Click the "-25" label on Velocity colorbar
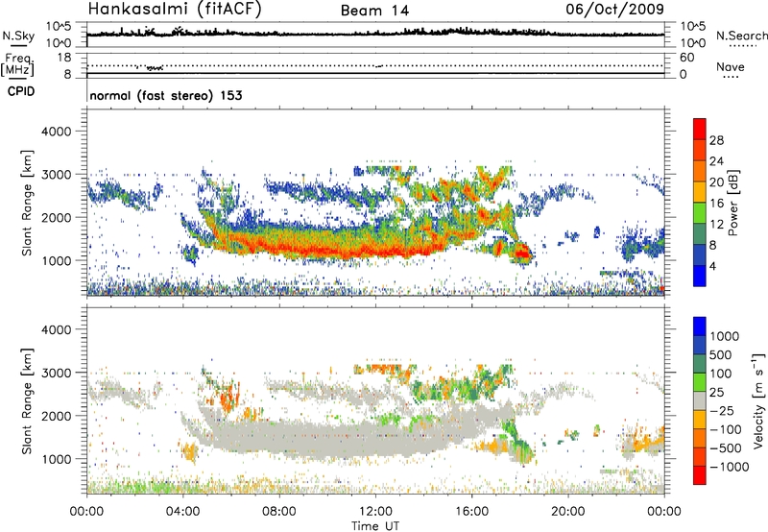 pyautogui.click(x=722, y=411)
